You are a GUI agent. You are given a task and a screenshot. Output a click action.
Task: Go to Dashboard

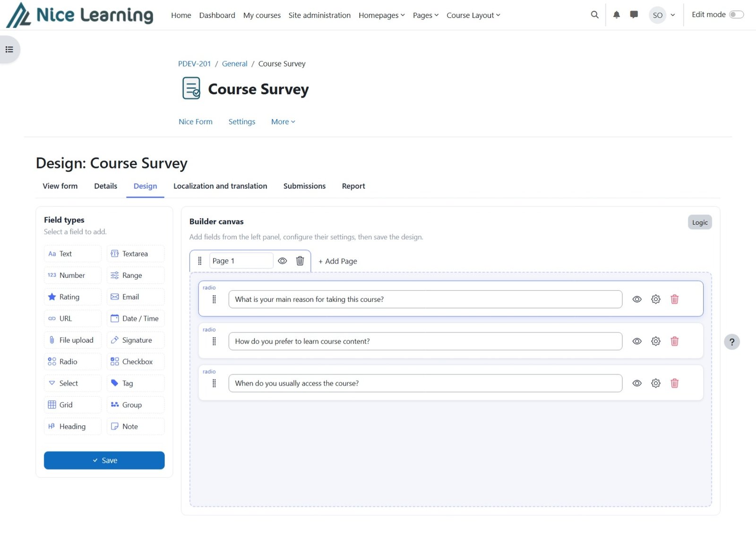pos(217,15)
